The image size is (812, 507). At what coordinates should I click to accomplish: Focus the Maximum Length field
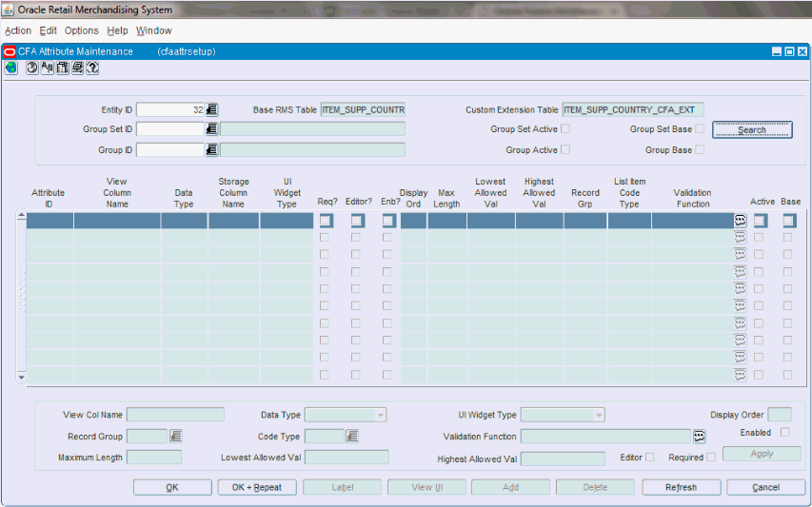click(x=154, y=458)
